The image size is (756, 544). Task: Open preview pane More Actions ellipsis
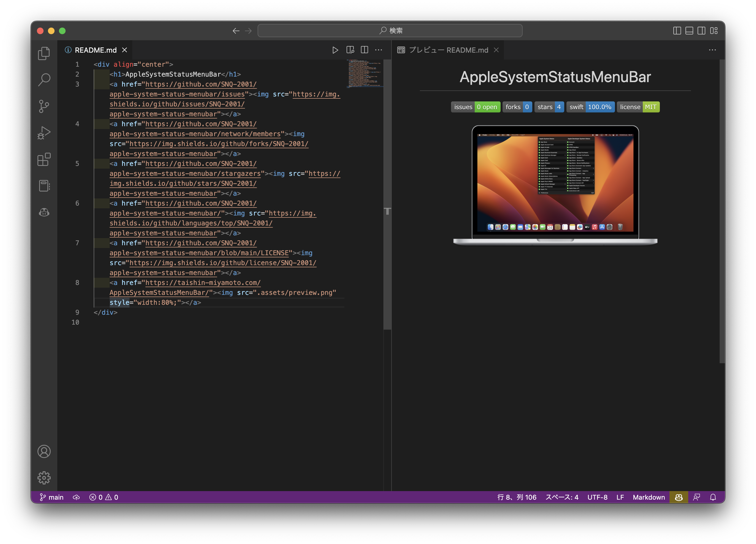pos(712,50)
